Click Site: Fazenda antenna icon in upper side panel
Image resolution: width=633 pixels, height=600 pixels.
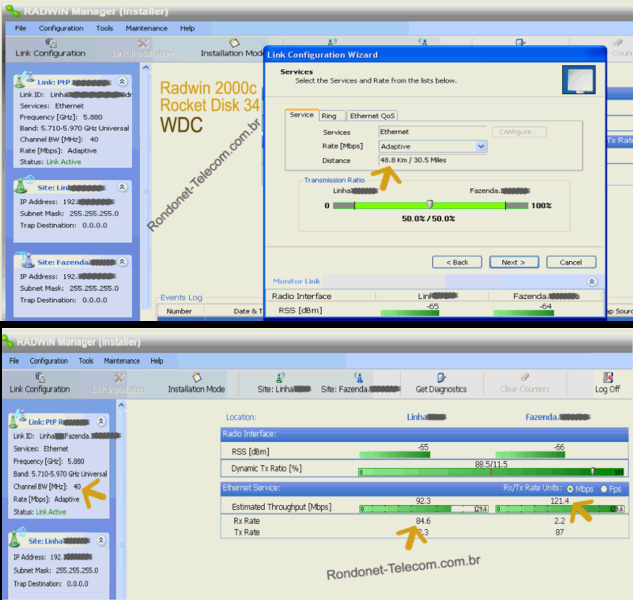point(24,260)
